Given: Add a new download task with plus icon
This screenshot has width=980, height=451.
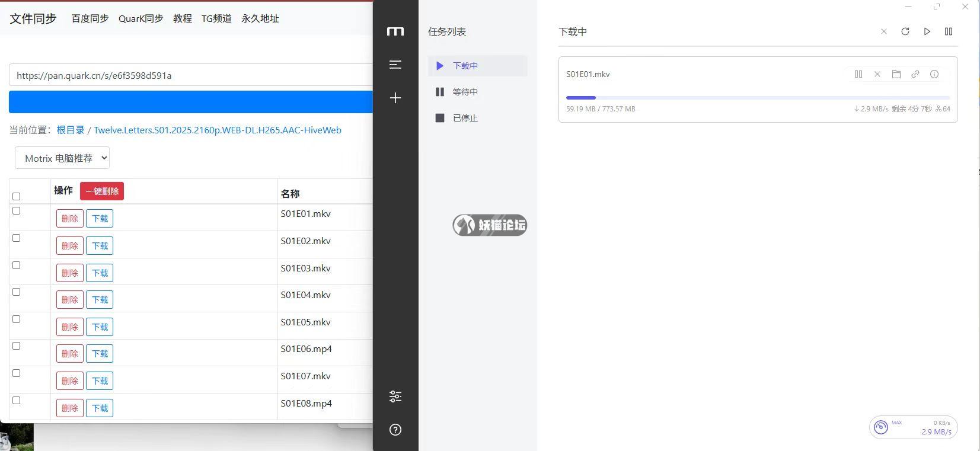Looking at the screenshot, I should [x=395, y=98].
